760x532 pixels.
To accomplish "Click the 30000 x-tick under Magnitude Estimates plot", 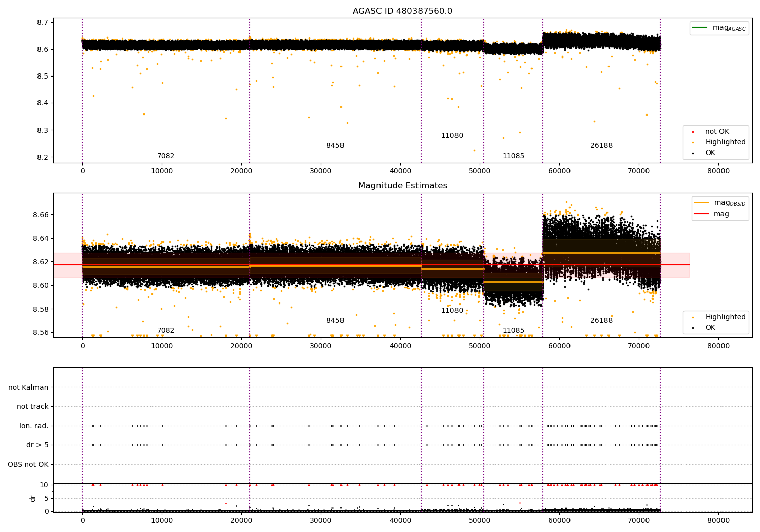I will 321,346.
